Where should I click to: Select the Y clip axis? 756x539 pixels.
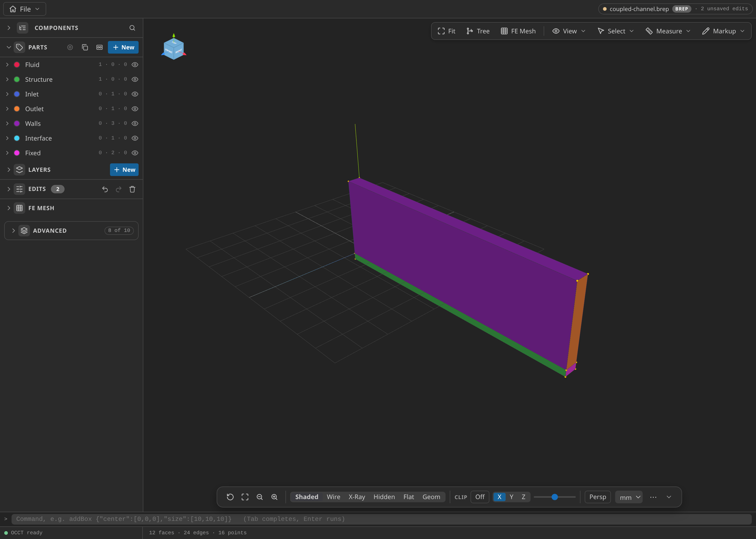point(511,497)
